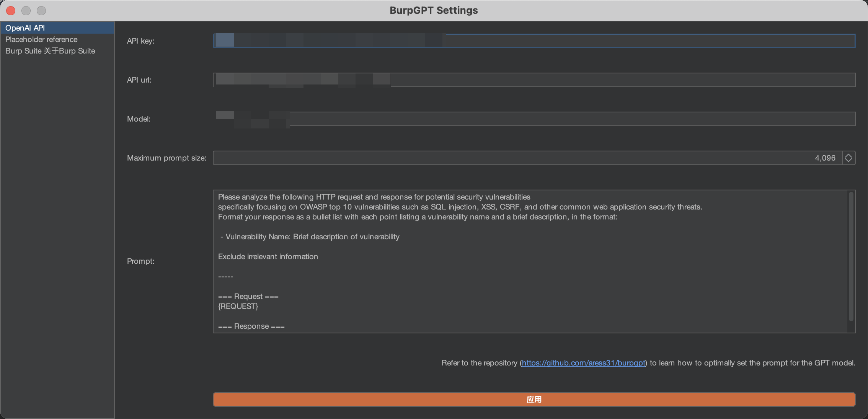The height and width of the screenshot is (419, 868).
Task: Open the Placeholder reference section
Action: pyautogui.click(x=57, y=39)
